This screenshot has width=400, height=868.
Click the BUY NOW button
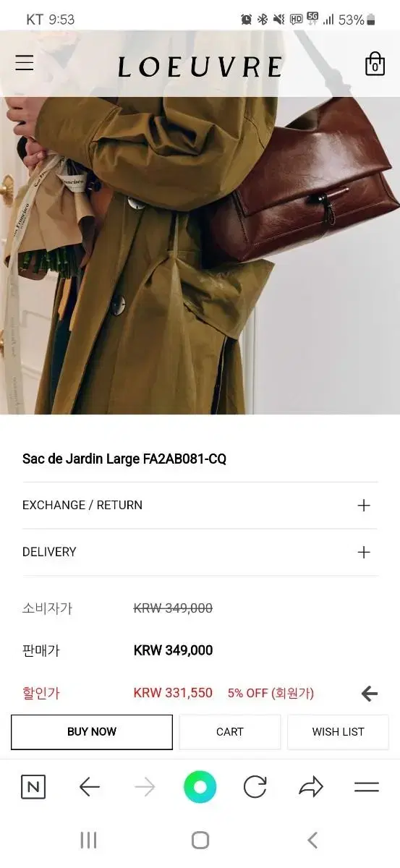tap(92, 732)
